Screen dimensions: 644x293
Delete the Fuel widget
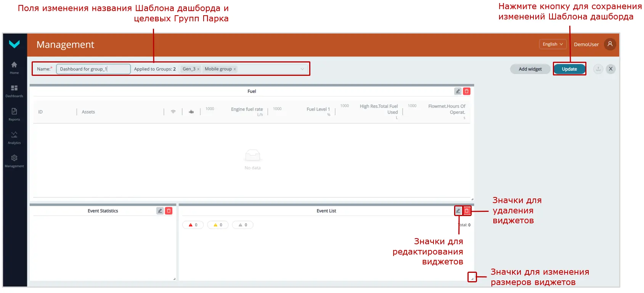[467, 91]
